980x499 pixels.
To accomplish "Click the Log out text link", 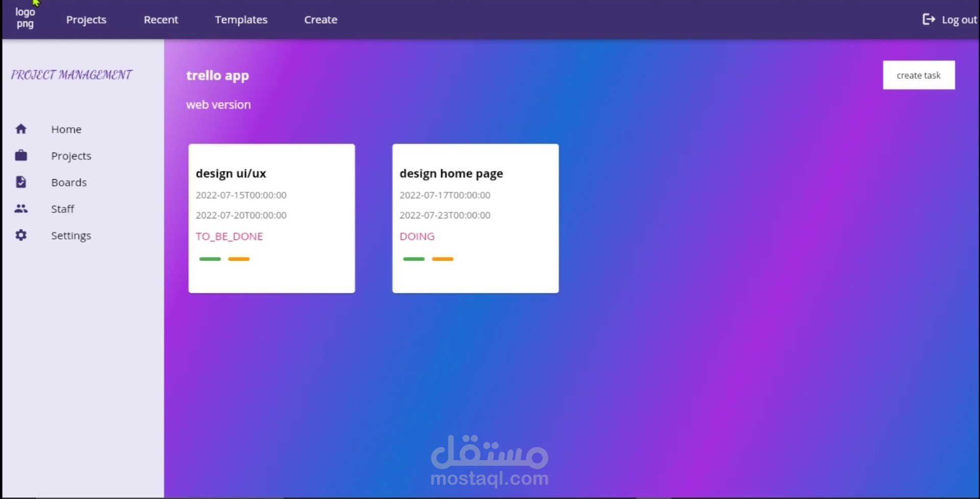I will click(959, 20).
